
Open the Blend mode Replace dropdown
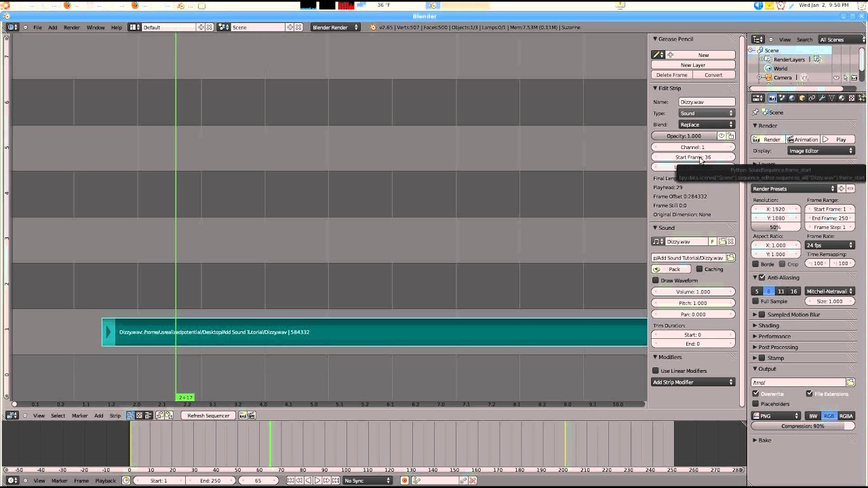(707, 125)
